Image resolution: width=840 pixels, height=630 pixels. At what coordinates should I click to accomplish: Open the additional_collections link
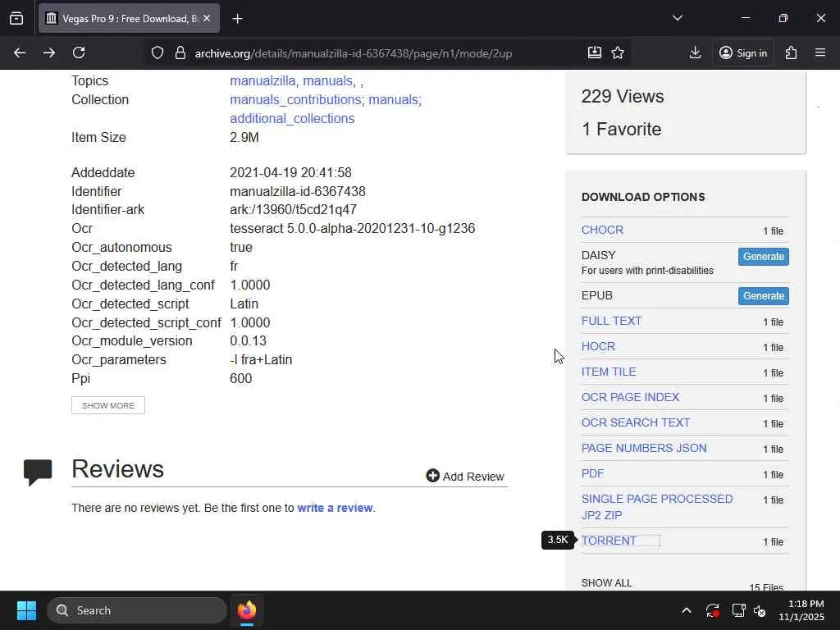coord(292,118)
